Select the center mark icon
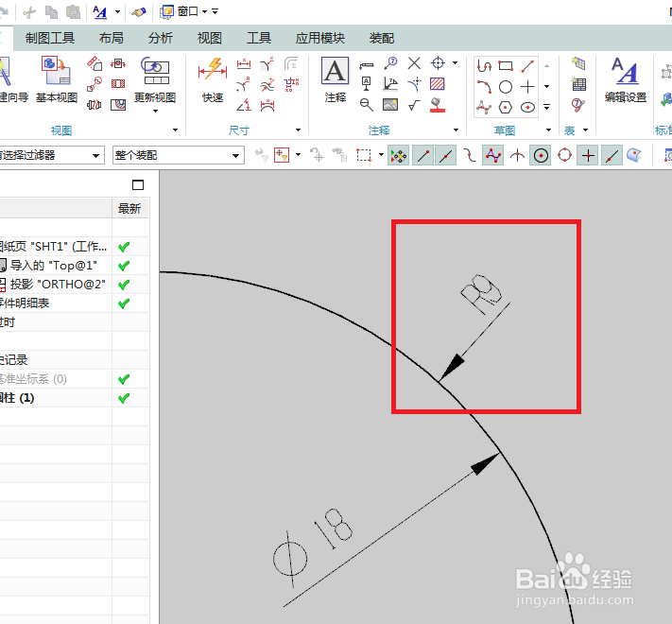 coord(438,63)
